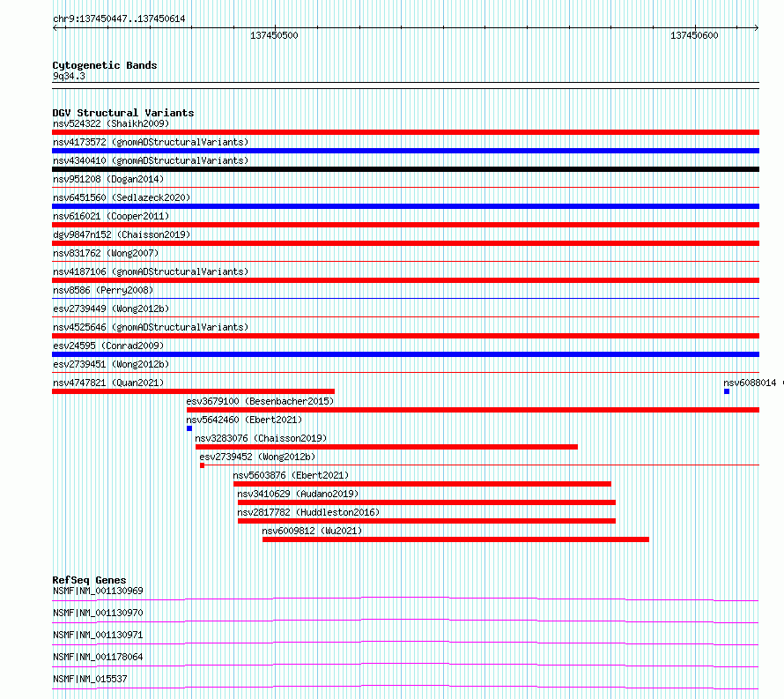Click the chr9:137450447..137450614 coordinate label
This screenshot has height=699, width=784.
(119, 19)
